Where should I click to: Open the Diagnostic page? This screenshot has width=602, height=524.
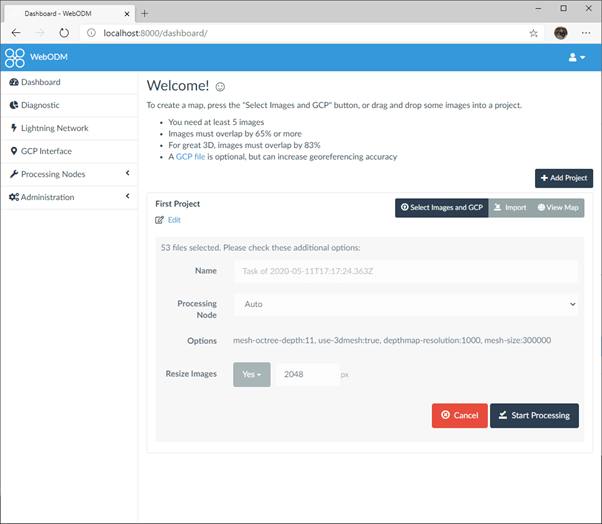(x=40, y=105)
